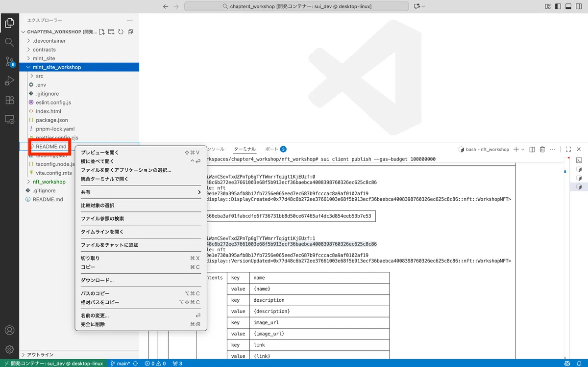
Task: Open errors and warnings count in status bar
Action: tap(155, 364)
